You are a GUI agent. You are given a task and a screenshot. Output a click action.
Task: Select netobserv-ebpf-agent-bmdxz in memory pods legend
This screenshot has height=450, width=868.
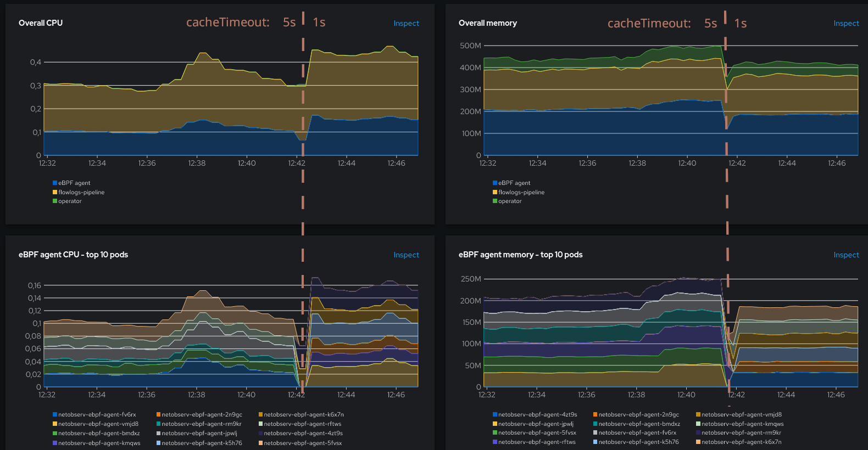[637, 424]
